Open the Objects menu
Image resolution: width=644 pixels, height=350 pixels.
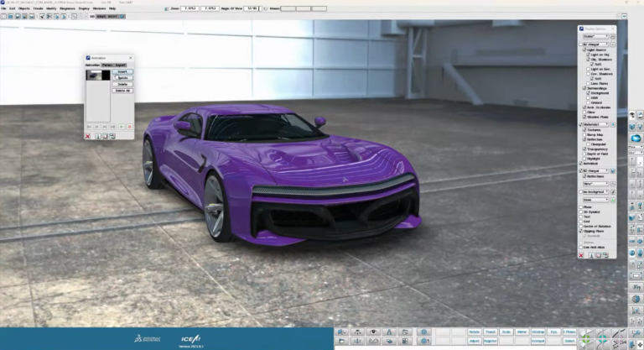23,8
